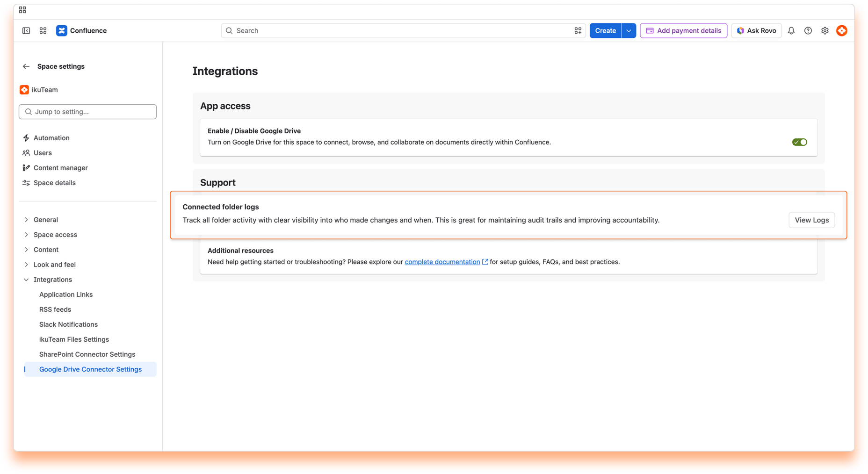Screen dimensions: 868x474
Task: Open the search filter icon in the search bar
Action: coord(578,30)
